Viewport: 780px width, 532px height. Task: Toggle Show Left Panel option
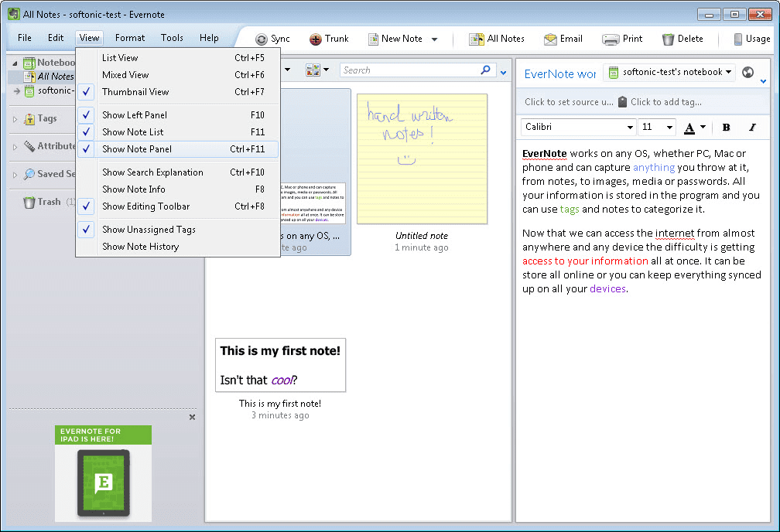click(x=178, y=115)
